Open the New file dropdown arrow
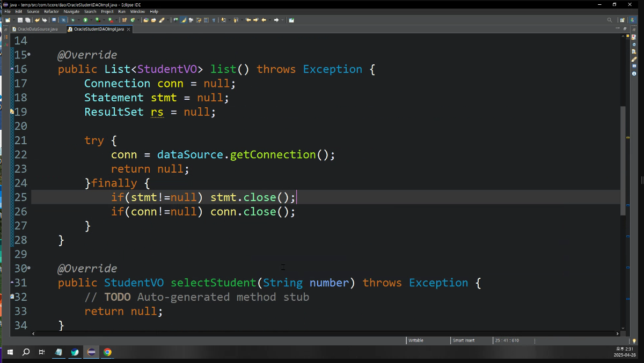The height and width of the screenshot is (363, 644). [x=13, y=20]
